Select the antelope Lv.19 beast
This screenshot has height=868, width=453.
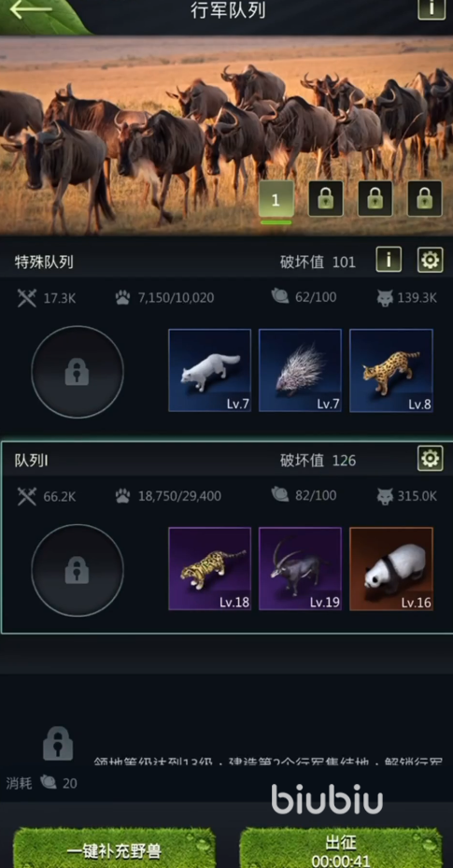tap(301, 568)
